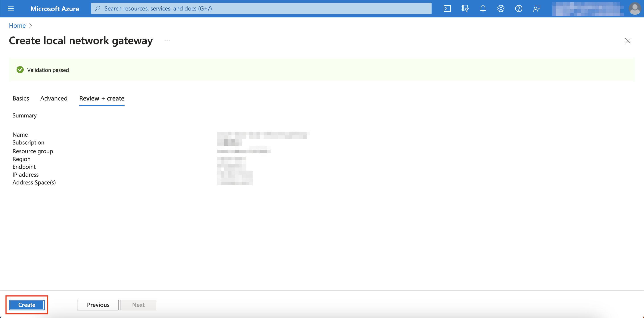The height and width of the screenshot is (318, 644).
Task: View Azure notifications bell
Action: click(x=483, y=8)
